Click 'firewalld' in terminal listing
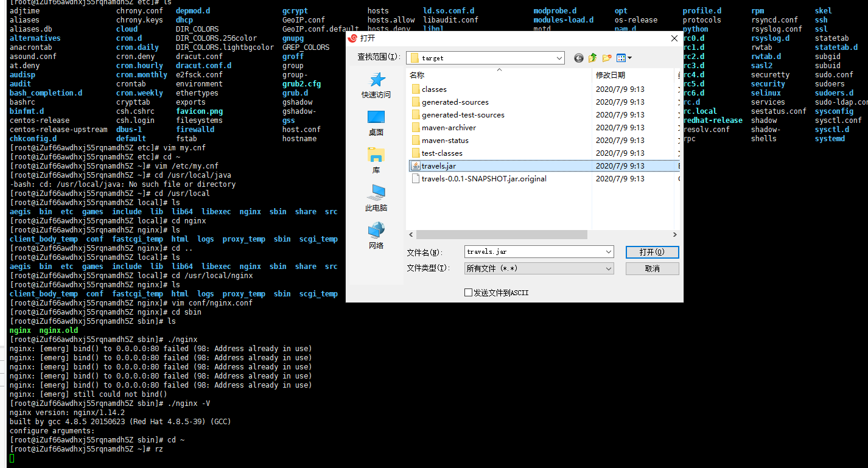 tap(195, 130)
